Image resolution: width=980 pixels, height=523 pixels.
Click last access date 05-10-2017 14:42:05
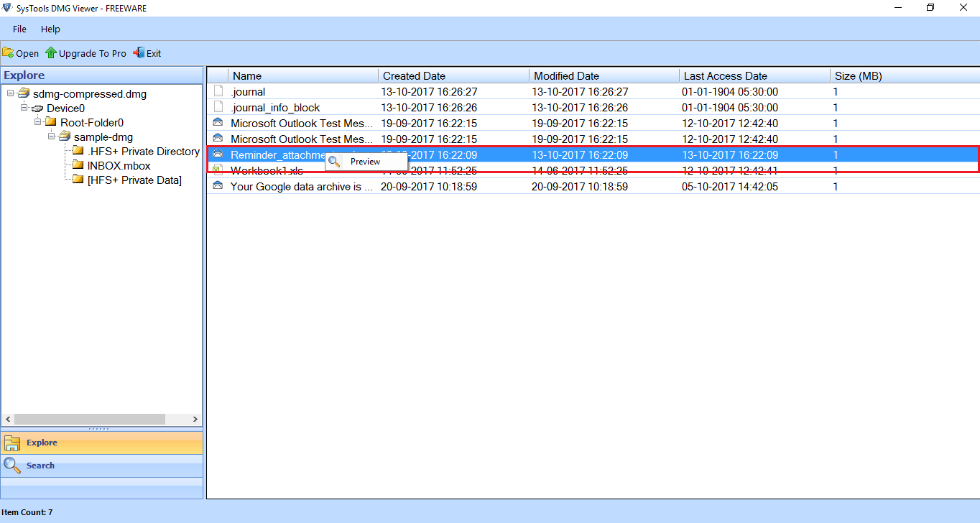coord(730,187)
